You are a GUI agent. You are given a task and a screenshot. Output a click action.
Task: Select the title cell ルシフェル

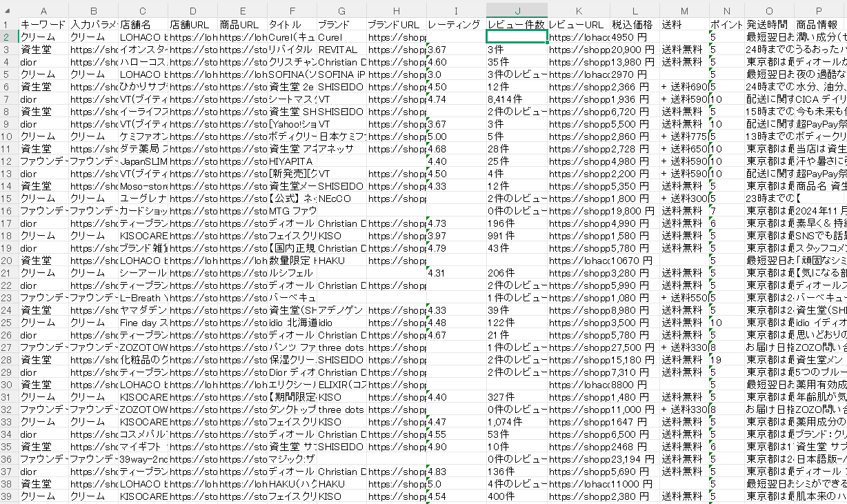pyautogui.click(x=292, y=273)
